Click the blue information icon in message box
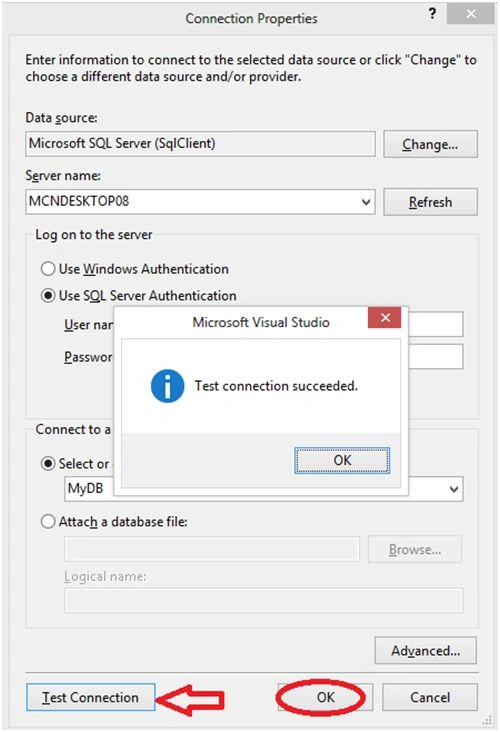Viewport: 500px width, 732px height. point(167,386)
